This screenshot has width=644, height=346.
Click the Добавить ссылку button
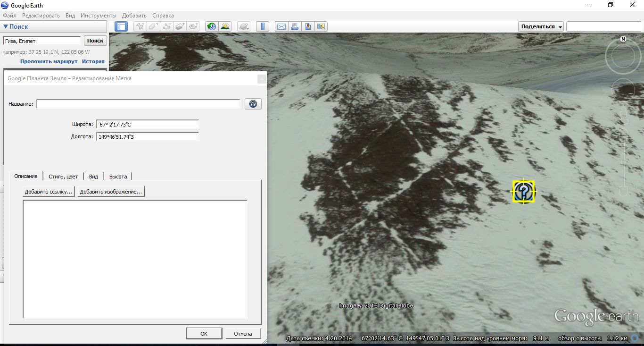(x=49, y=192)
